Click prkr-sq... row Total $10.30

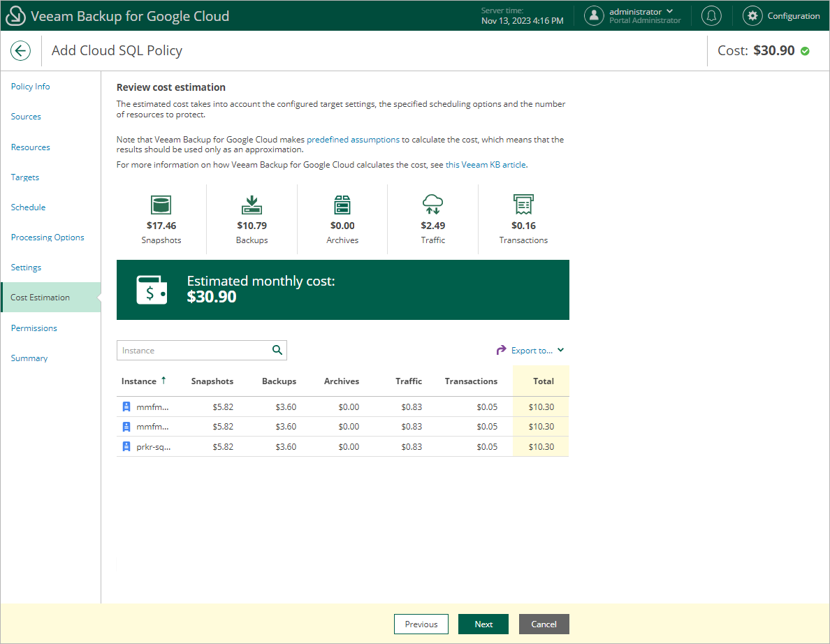coord(541,446)
